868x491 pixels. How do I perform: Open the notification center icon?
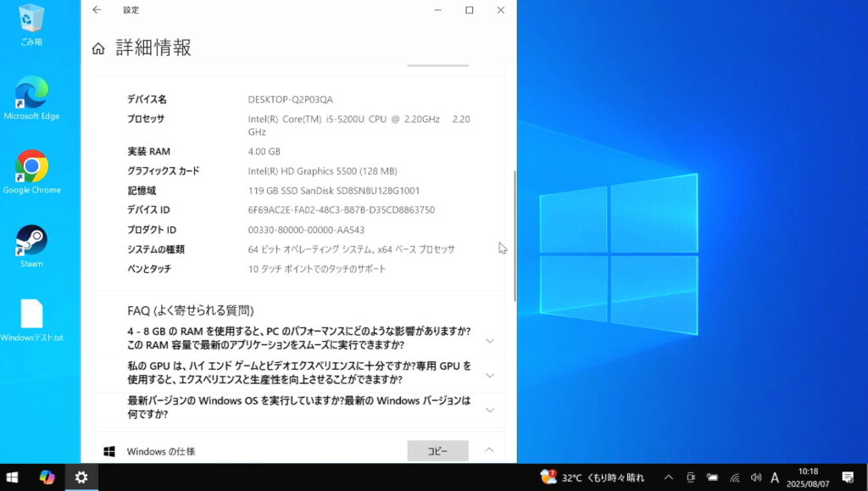[x=847, y=477]
